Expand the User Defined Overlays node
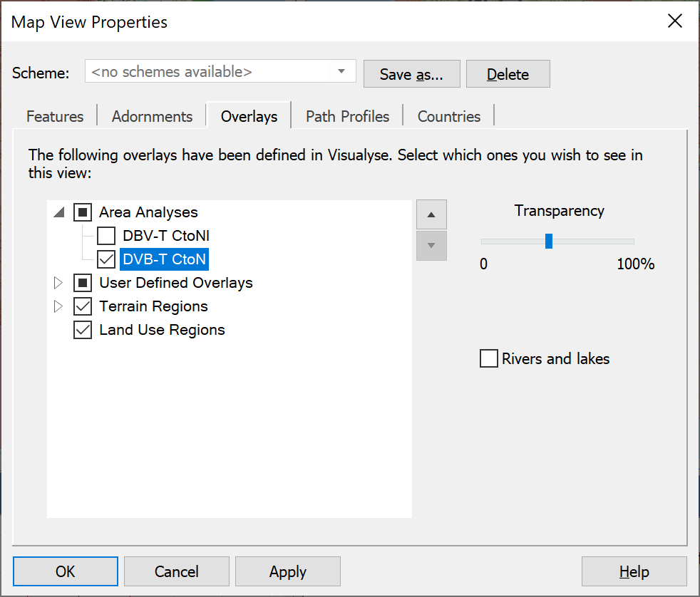The height and width of the screenshot is (597, 700). point(58,283)
